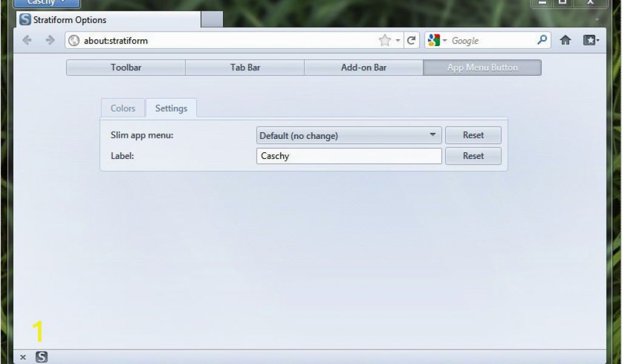Viewport: 622px width, 364px height.
Task: Select the Settings sub-tab
Action: (171, 108)
